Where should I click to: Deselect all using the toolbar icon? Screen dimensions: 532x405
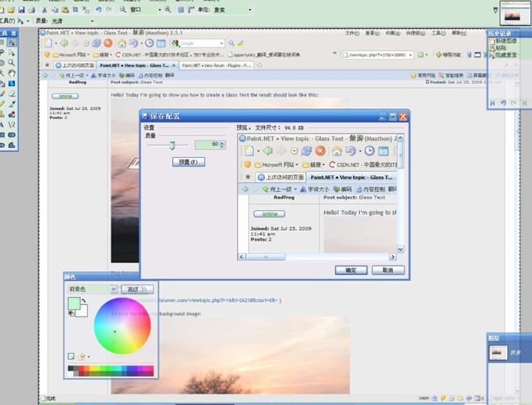coord(86,10)
